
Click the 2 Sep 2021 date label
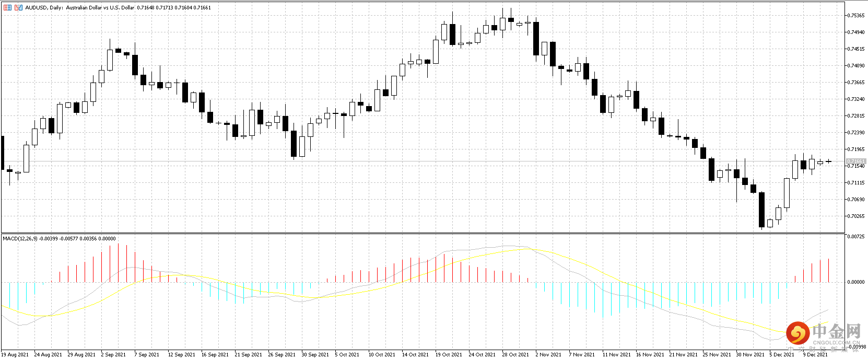(113, 354)
